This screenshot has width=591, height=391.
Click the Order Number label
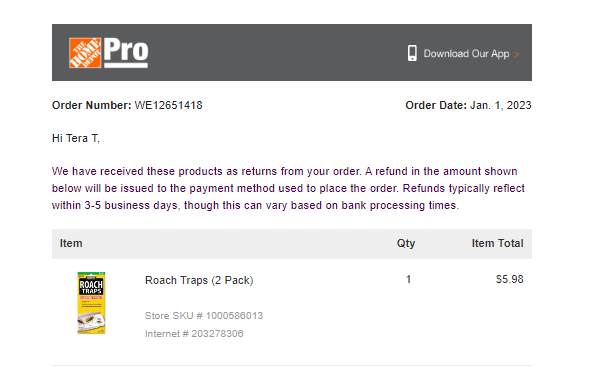pos(92,105)
